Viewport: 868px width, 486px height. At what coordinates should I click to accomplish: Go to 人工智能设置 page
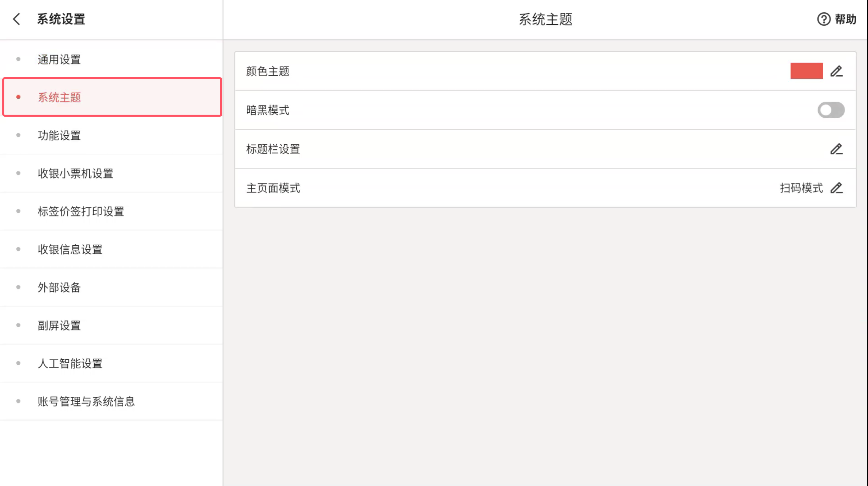[70, 363]
